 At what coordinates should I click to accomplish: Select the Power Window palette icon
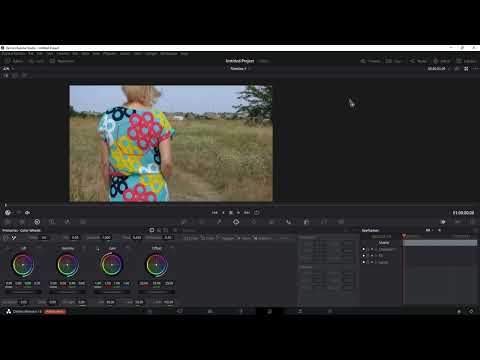tap(236, 222)
